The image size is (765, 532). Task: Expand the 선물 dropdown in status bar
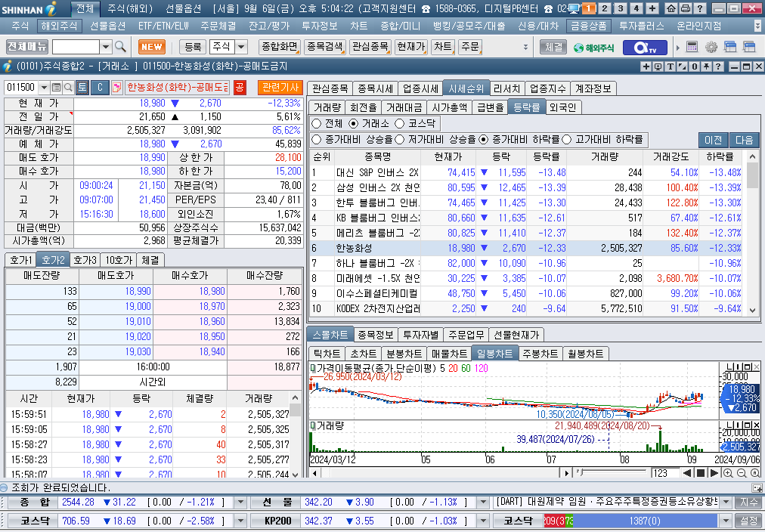coord(483,502)
